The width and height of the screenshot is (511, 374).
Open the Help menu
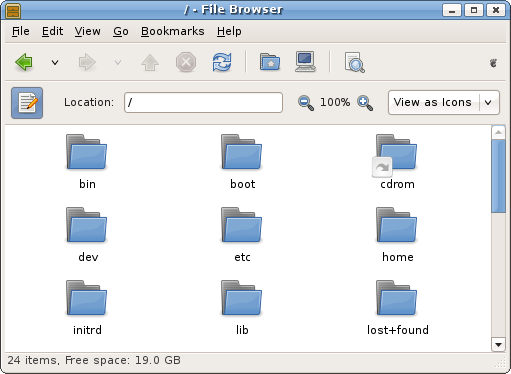click(x=229, y=31)
